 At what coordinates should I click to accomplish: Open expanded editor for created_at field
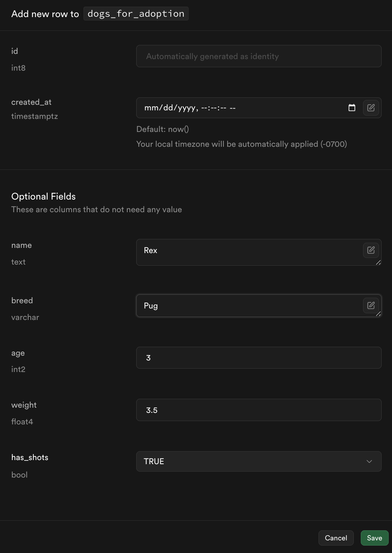click(370, 108)
